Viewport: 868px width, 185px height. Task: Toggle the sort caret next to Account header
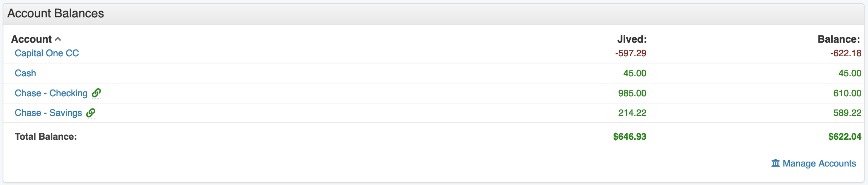tap(58, 39)
